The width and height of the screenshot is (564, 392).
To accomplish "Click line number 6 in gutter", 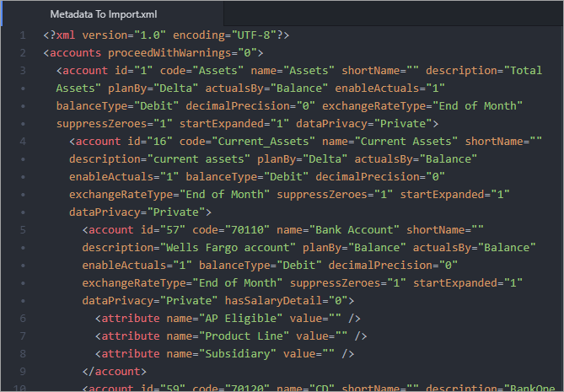I will (x=23, y=319).
